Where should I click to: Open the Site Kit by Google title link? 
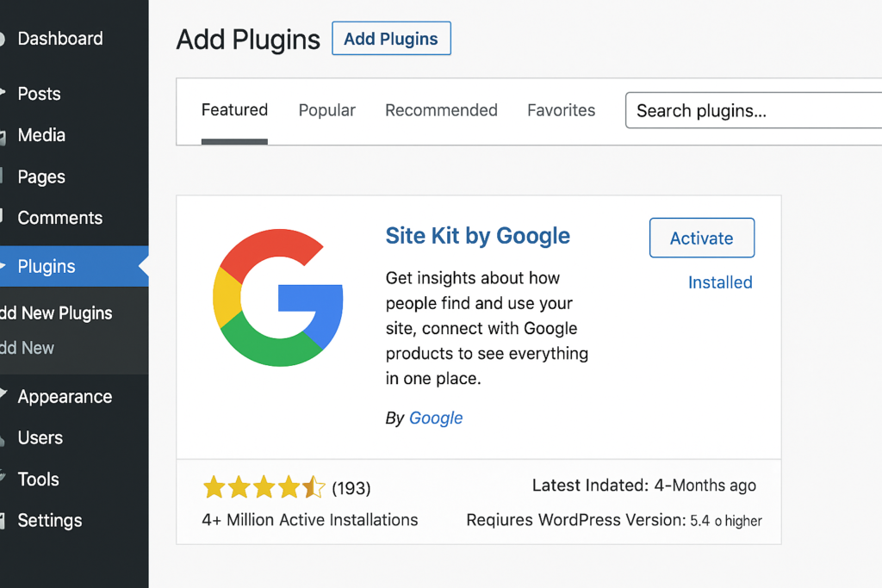pyautogui.click(x=477, y=236)
